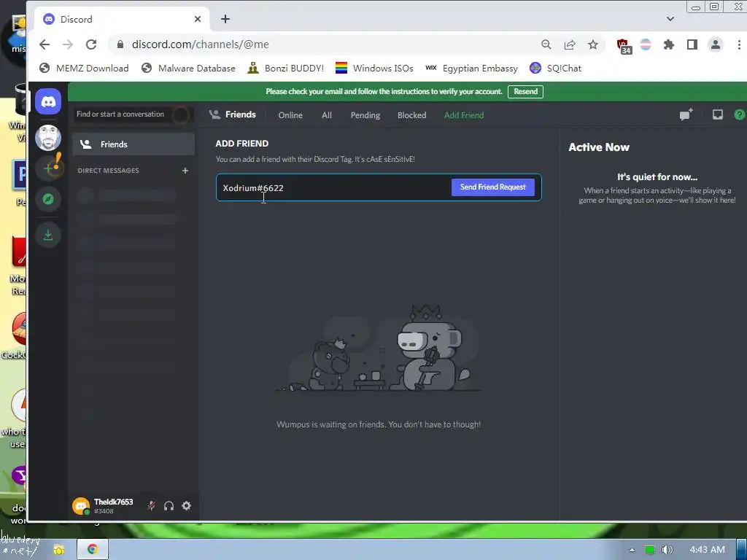Open the taskbar folder icon
This screenshot has height=560, width=747.
tap(59, 550)
